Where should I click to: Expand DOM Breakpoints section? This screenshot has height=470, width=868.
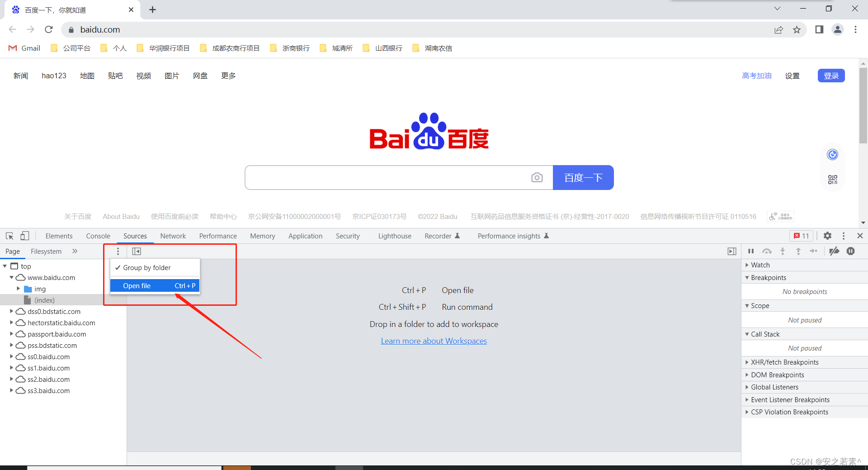[805, 375]
